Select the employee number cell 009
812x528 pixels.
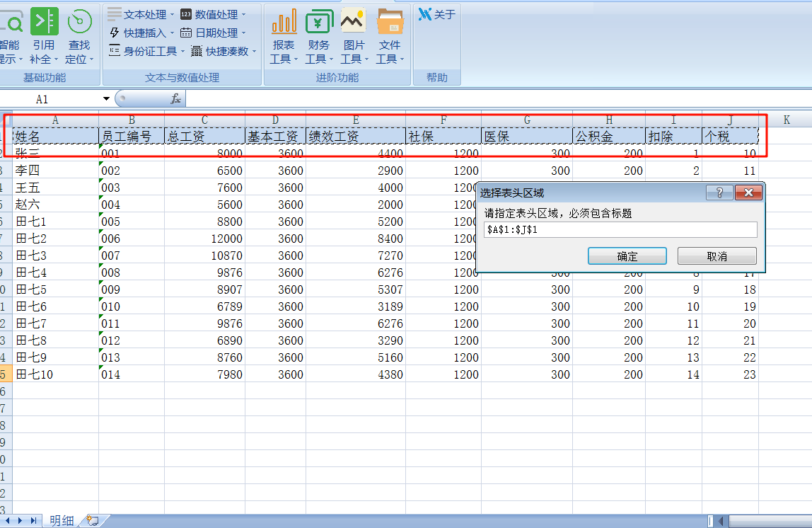pyautogui.click(x=132, y=289)
